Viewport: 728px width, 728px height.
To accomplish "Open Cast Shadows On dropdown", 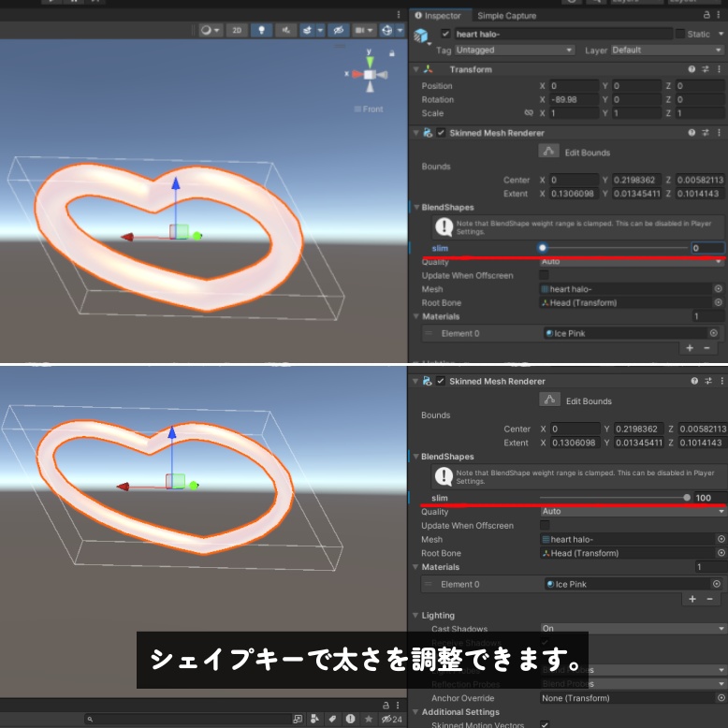I will pos(633,628).
